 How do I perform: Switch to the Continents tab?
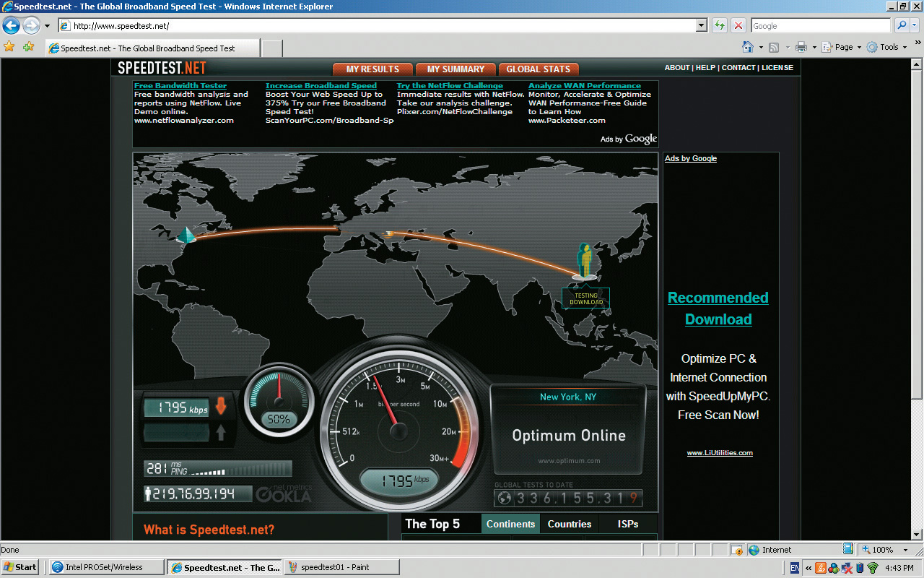pyautogui.click(x=511, y=524)
